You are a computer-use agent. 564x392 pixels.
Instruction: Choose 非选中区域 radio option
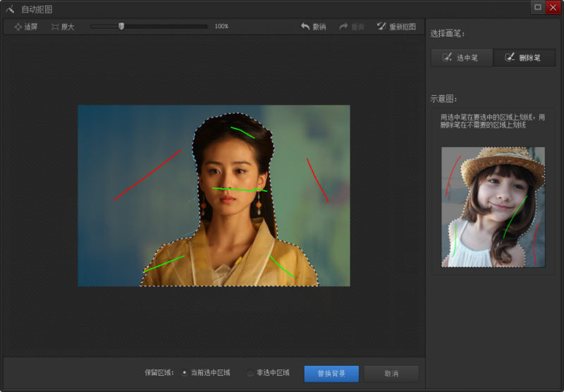250,373
